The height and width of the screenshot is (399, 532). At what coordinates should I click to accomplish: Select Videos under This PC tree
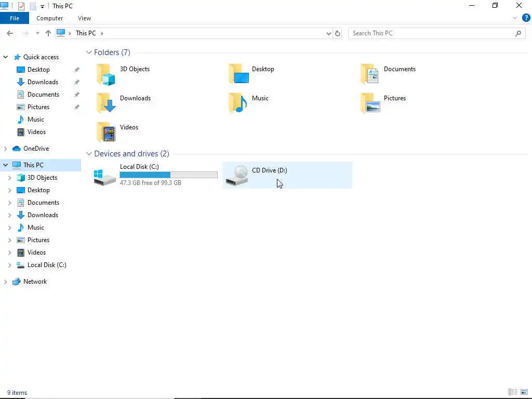tap(36, 253)
